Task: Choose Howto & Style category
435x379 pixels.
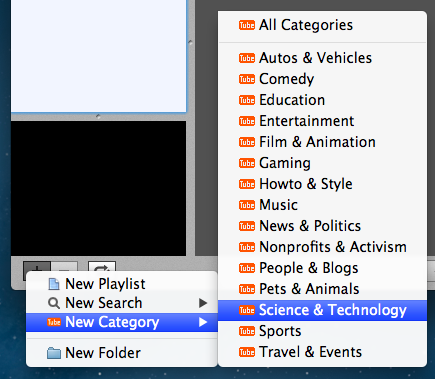Action: point(322,184)
